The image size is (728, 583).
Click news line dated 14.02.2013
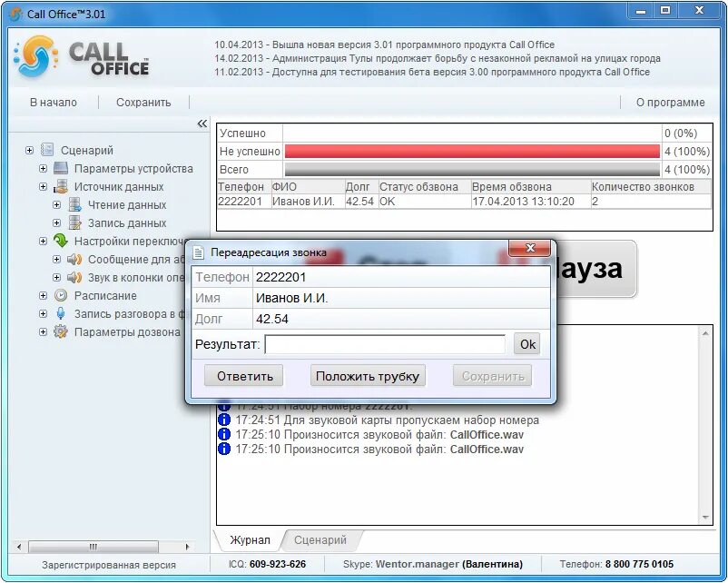438,58
